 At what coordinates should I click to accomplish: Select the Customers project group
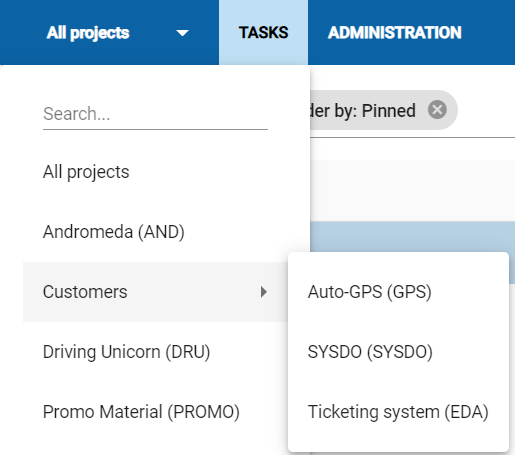(x=155, y=292)
